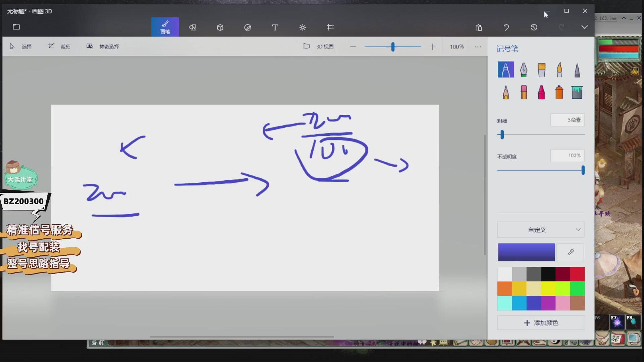The width and height of the screenshot is (644, 362).
Task: Select the 3D shape tool
Action: coord(220,27)
